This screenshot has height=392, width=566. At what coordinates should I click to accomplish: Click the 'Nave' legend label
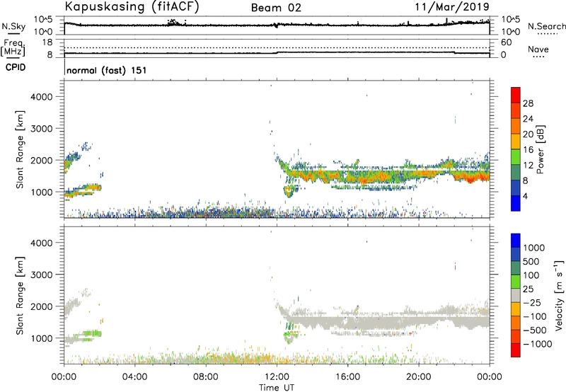[538, 50]
